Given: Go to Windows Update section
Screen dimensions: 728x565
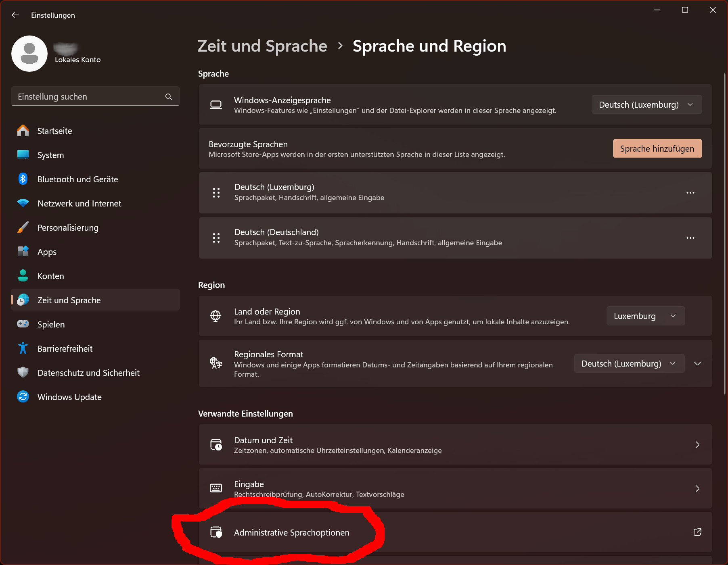Looking at the screenshot, I should pyautogui.click(x=69, y=397).
